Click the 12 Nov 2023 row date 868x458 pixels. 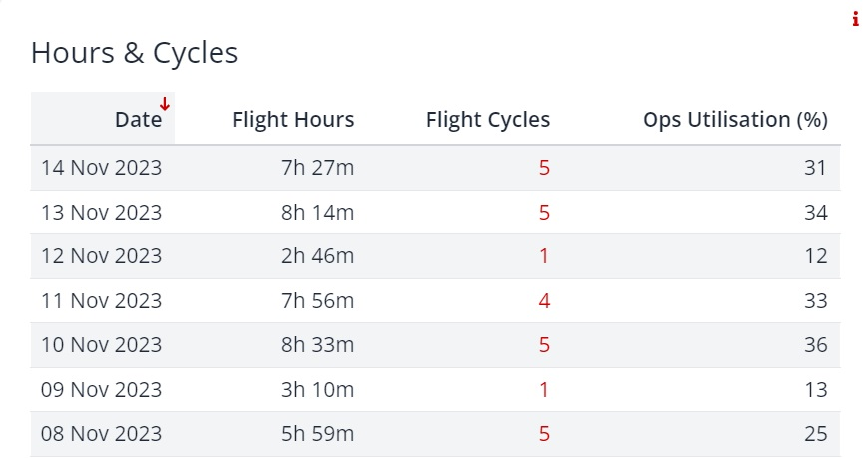pyautogui.click(x=102, y=256)
